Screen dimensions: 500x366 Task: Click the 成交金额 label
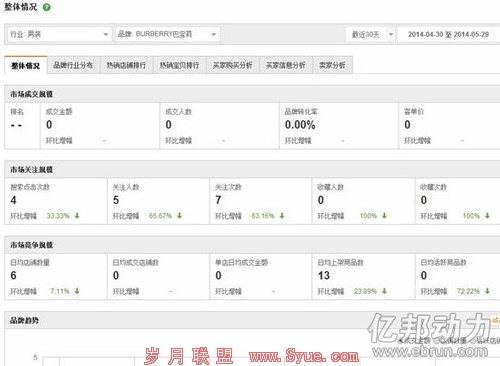(x=59, y=111)
